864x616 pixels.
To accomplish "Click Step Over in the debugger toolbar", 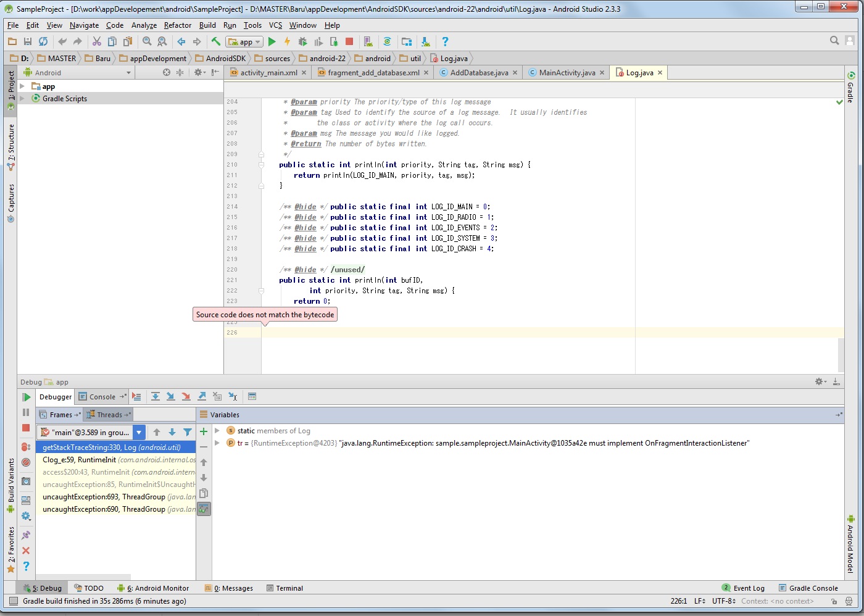I will pos(156,396).
